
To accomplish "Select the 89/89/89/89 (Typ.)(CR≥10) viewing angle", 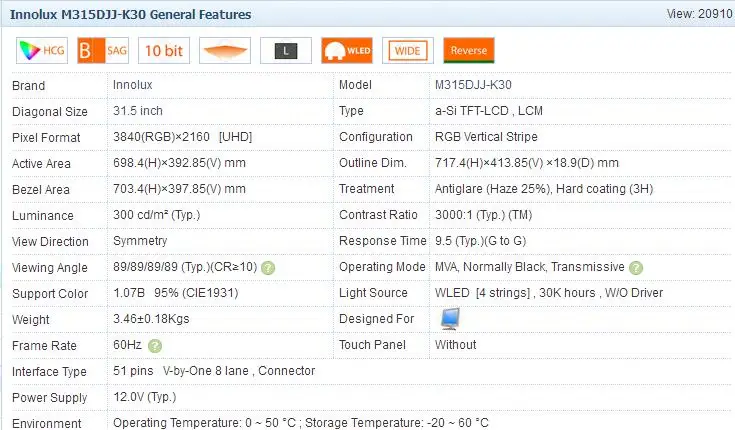I will pos(185,267).
